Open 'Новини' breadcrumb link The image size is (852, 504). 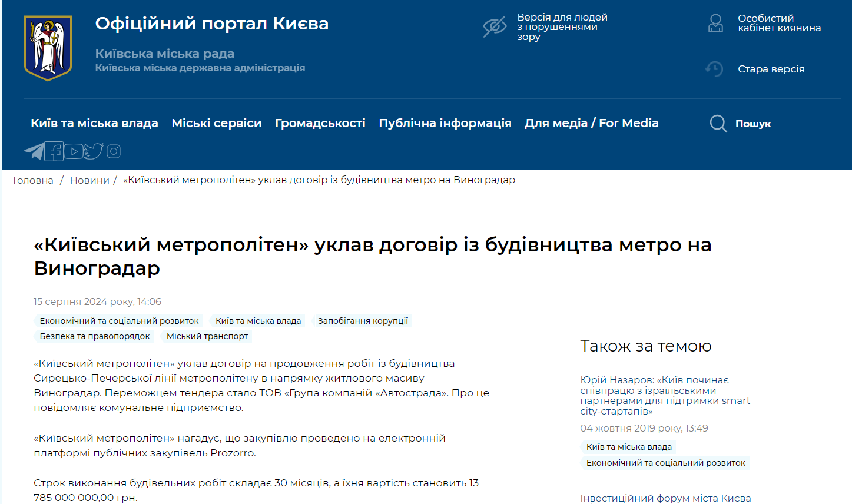pos(89,180)
